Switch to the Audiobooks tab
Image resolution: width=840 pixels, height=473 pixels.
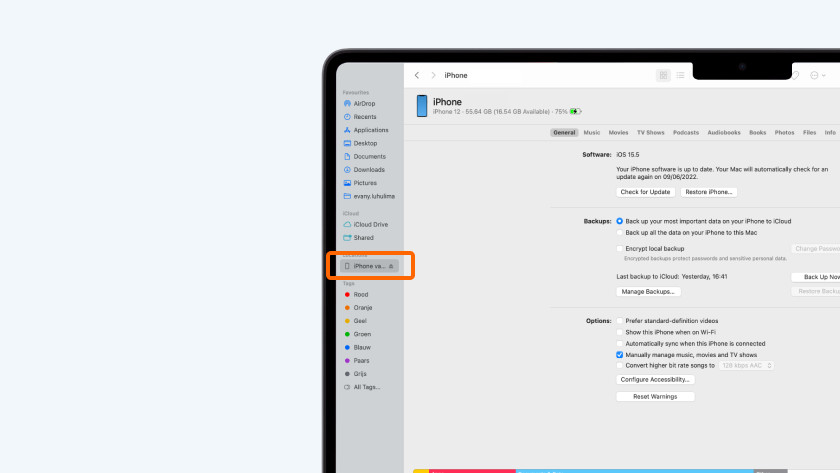point(724,132)
